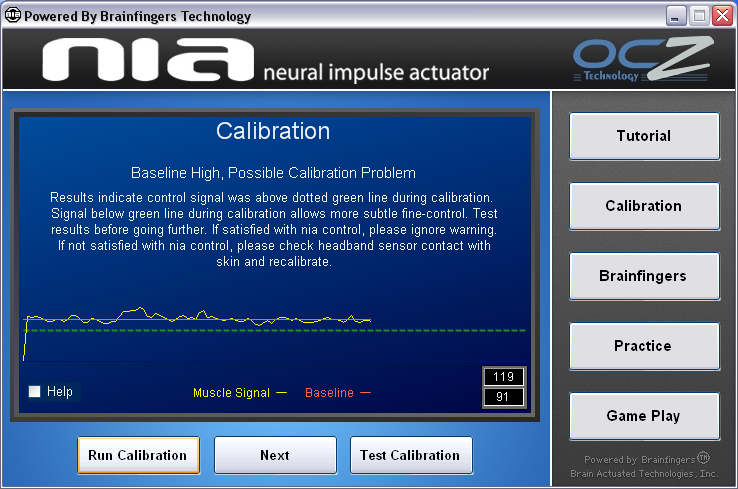Viewport: 738px width, 489px height.
Task: Click the Baseline High warning message
Action: point(273,173)
